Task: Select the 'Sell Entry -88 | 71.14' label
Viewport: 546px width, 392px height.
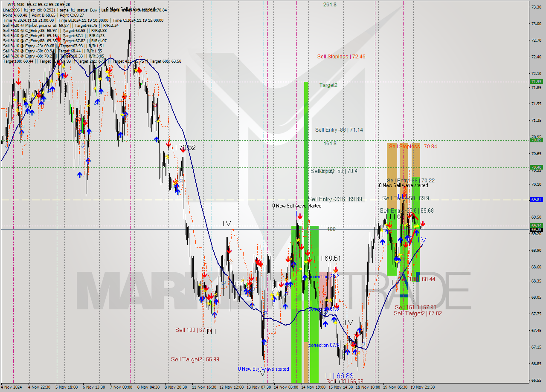Action: 339,130
